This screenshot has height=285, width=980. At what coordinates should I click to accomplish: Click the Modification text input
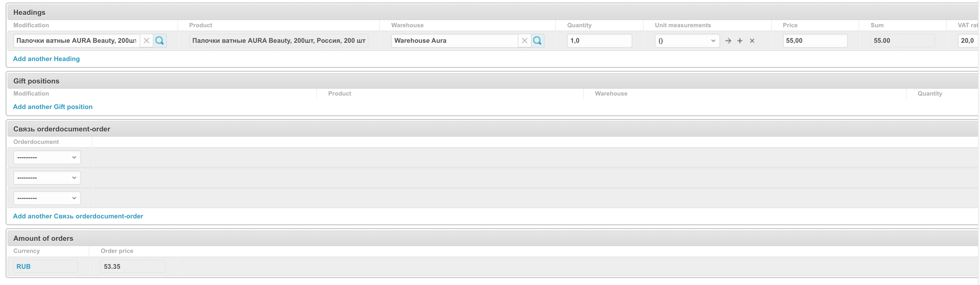click(x=76, y=41)
